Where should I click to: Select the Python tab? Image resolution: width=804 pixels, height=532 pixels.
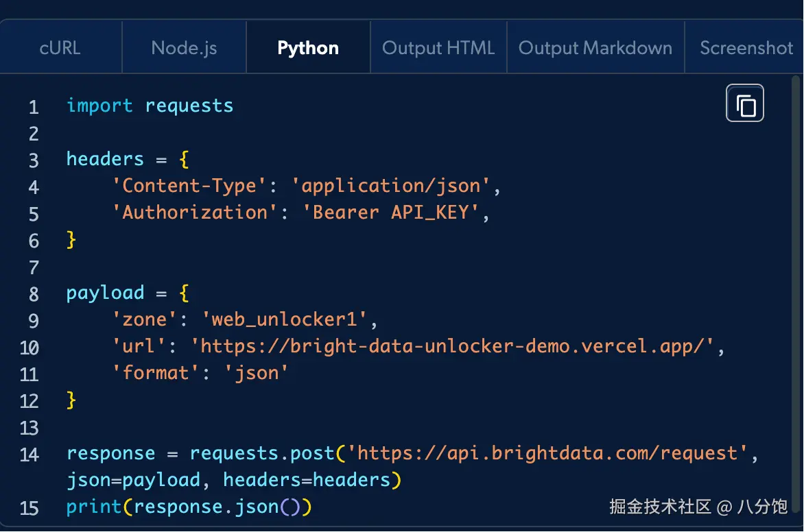tap(308, 48)
